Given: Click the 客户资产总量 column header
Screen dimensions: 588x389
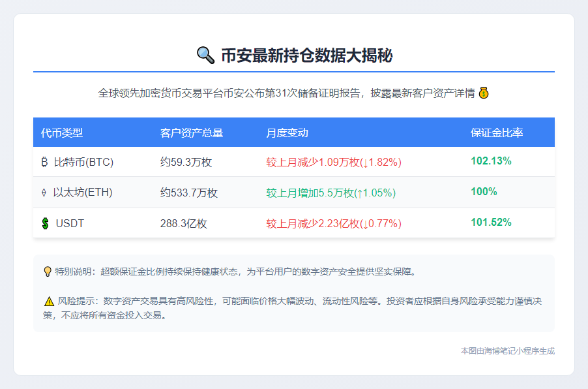Looking at the screenshot, I should [192, 132].
